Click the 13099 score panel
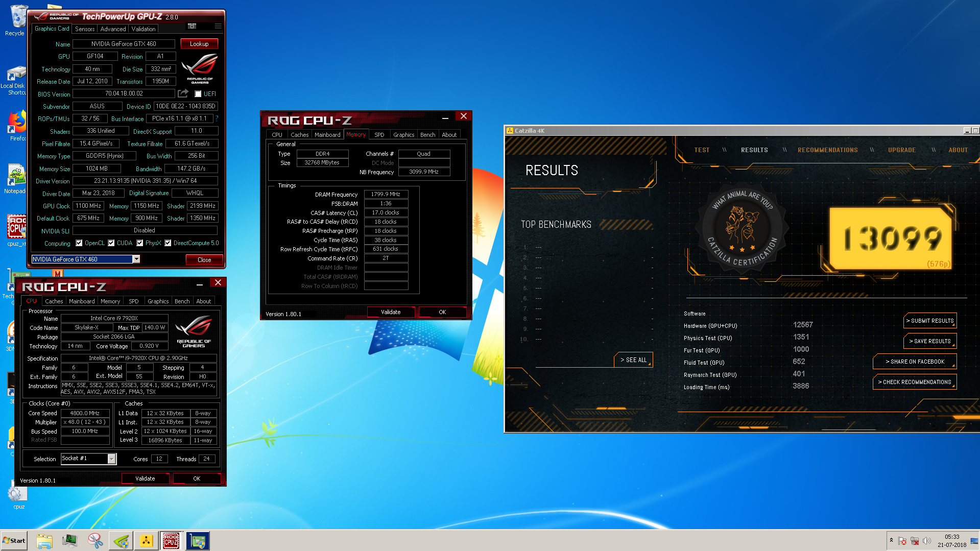The image size is (980, 551). pyautogui.click(x=891, y=238)
